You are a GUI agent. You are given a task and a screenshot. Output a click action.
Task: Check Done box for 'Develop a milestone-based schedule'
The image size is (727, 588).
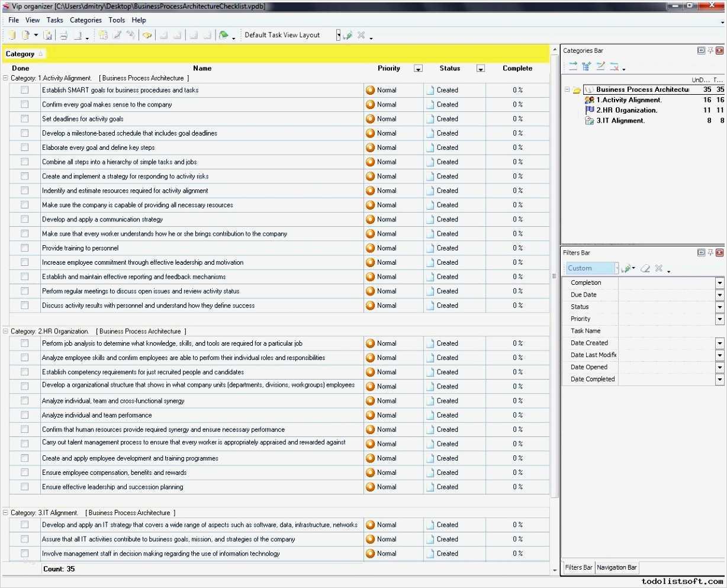coord(25,133)
